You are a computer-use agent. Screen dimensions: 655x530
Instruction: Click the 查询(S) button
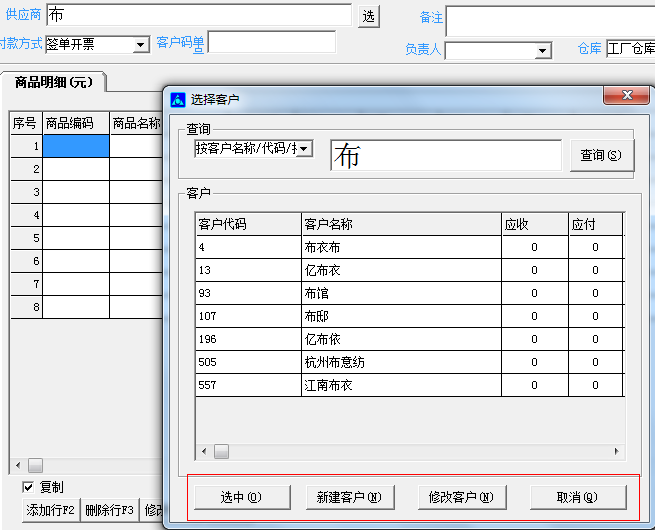tap(602, 155)
